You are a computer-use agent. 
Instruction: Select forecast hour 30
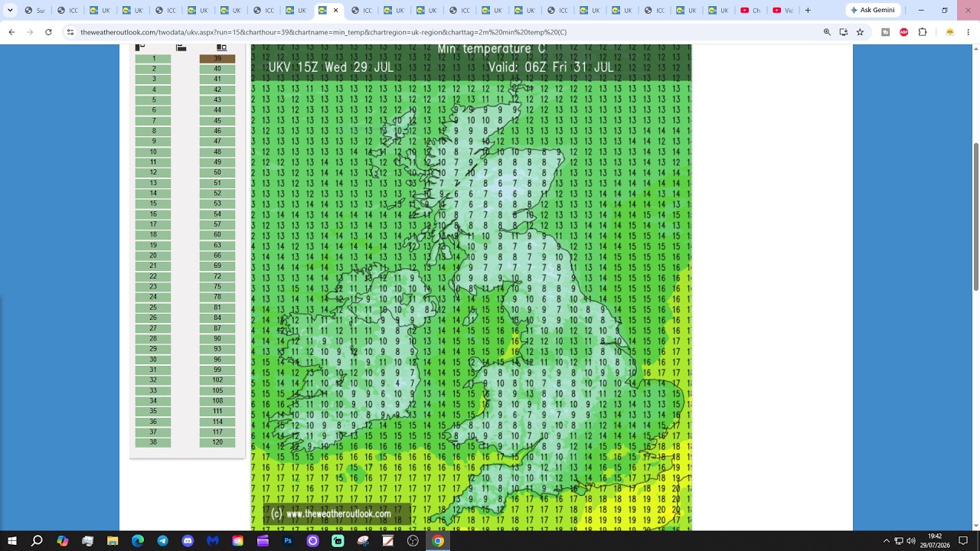[153, 359]
